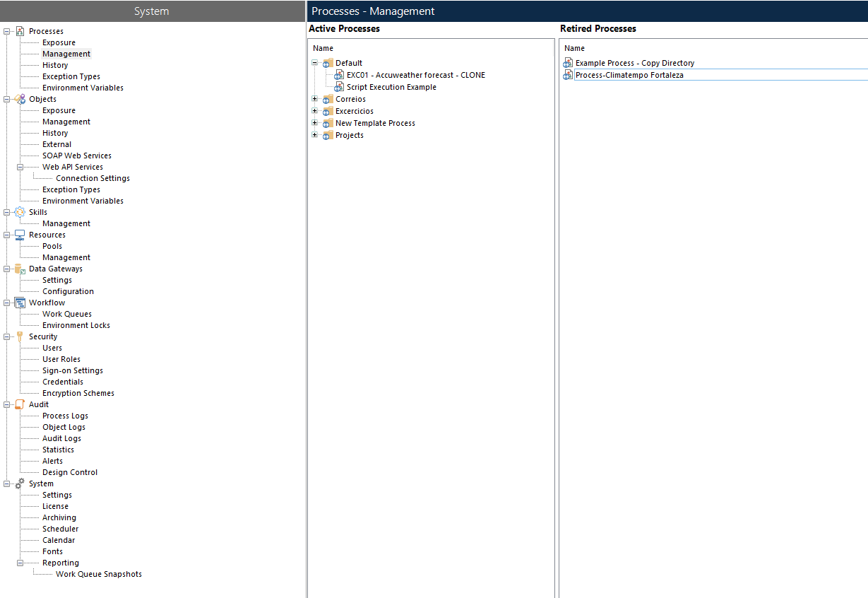Select Script Execution Example process text
Screen dimensions: 868x598
pyautogui.click(x=391, y=87)
